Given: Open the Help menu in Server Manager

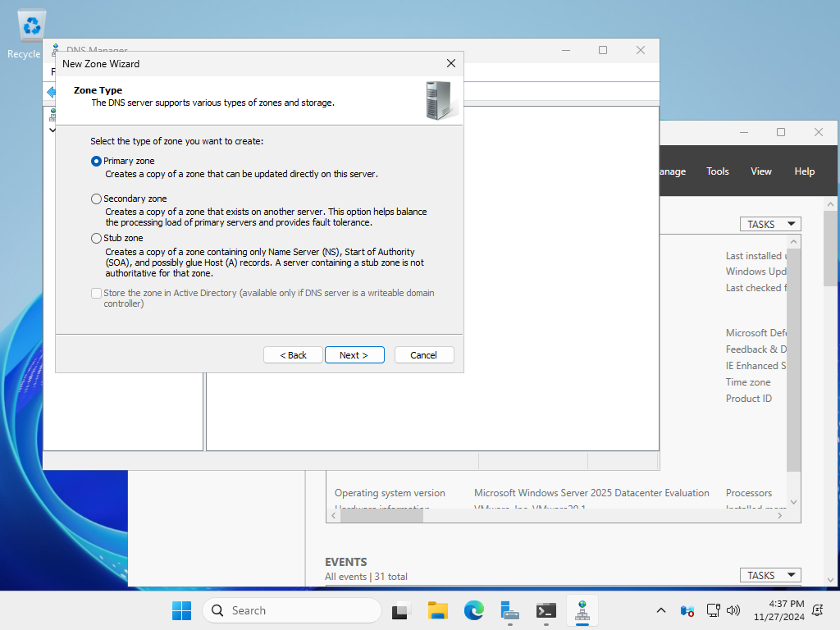Looking at the screenshot, I should tap(804, 171).
